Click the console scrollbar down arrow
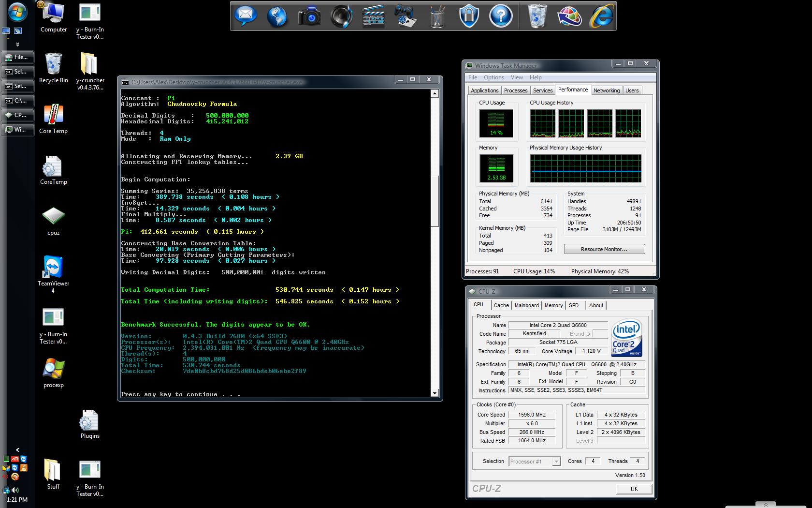Screen dimensions: 812x508 tap(434, 393)
